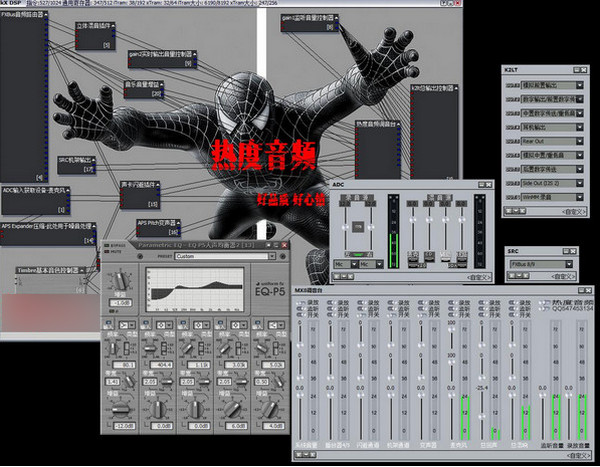The height and width of the screenshot is (467, 600).
Task: Click the FXBus audio distributor module
Action: (24, 17)
